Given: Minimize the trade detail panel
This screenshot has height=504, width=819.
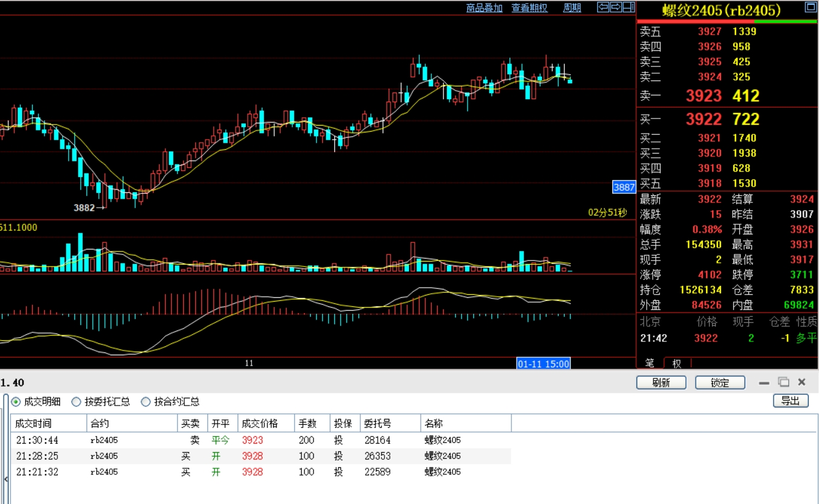Looking at the screenshot, I should tap(764, 383).
